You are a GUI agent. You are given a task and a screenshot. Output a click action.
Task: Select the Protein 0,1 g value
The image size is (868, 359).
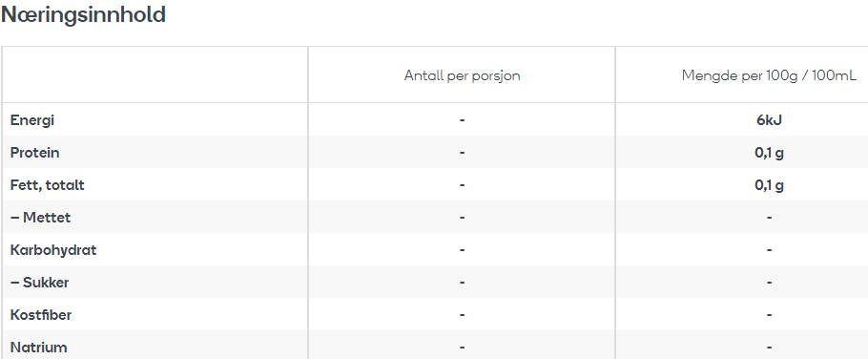pyautogui.click(x=769, y=153)
